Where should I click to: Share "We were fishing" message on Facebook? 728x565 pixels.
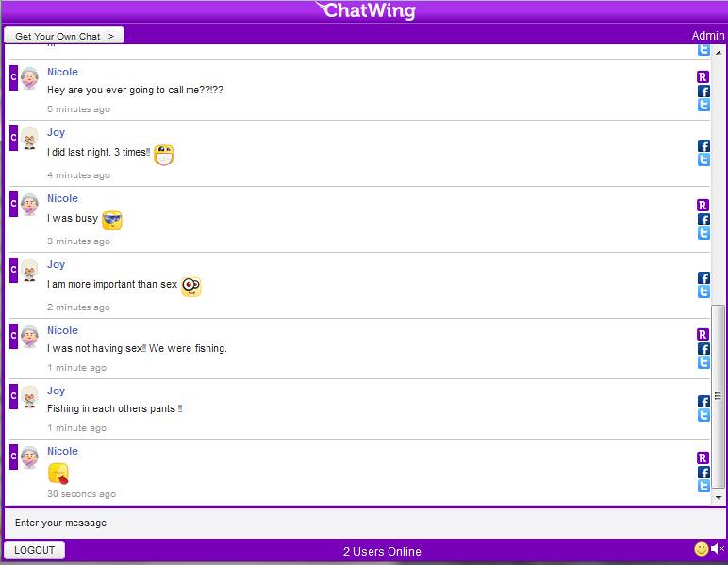click(x=703, y=349)
